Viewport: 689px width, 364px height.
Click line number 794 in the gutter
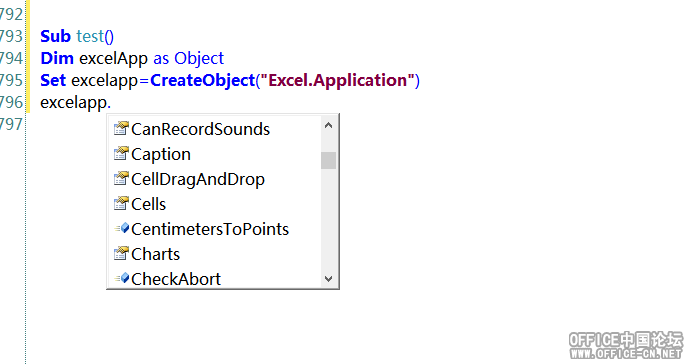(x=11, y=58)
